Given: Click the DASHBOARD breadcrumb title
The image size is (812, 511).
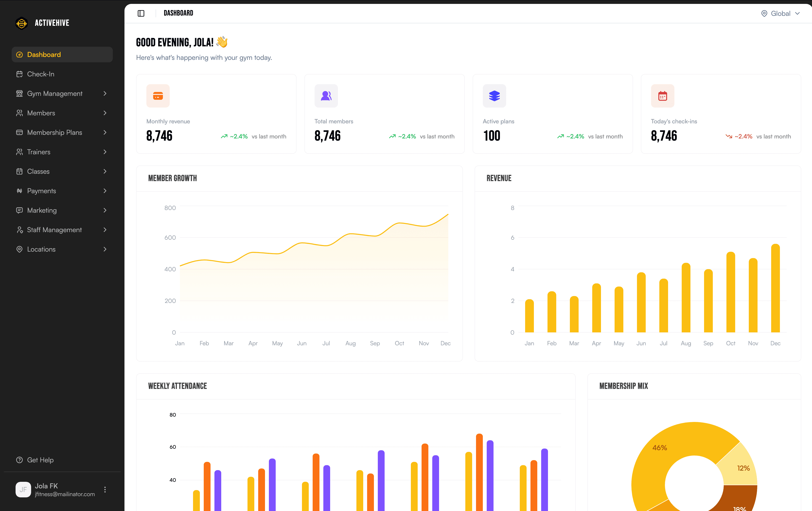Looking at the screenshot, I should coord(178,13).
